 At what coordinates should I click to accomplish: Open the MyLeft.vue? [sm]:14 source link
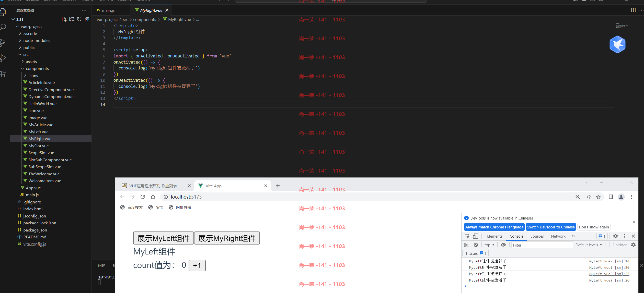pos(609,261)
